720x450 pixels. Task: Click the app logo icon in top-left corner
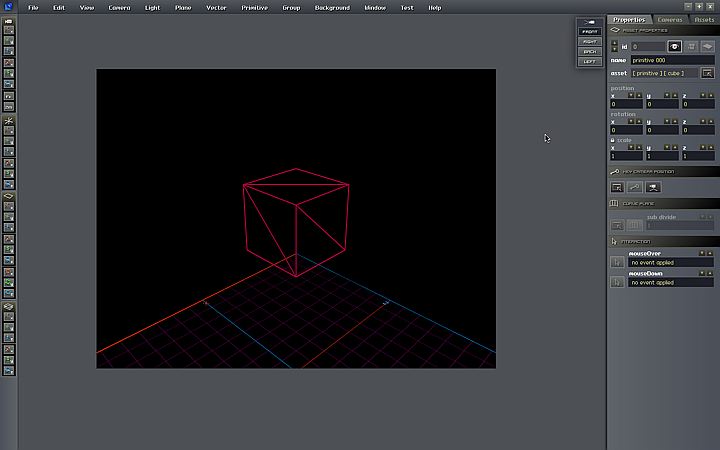[8, 7]
